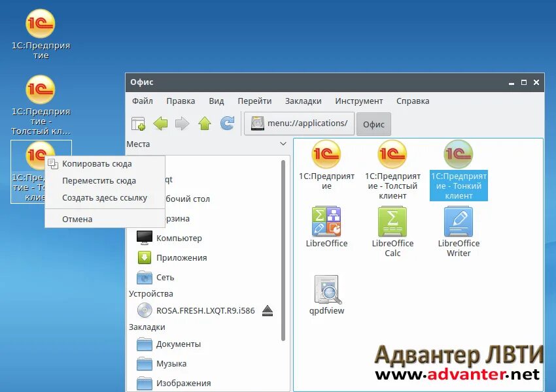Select Приложения label in sidebar
Viewport: 556px width, 392px height.
pos(182,257)
